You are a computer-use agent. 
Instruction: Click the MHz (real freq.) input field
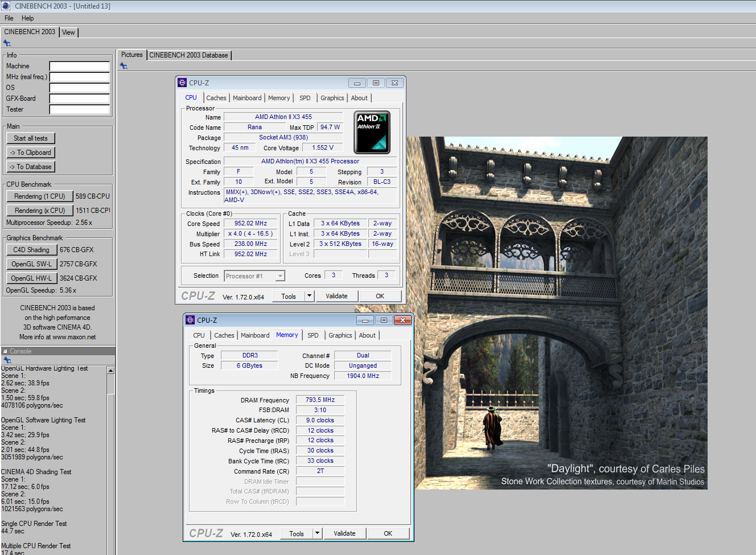79,77
